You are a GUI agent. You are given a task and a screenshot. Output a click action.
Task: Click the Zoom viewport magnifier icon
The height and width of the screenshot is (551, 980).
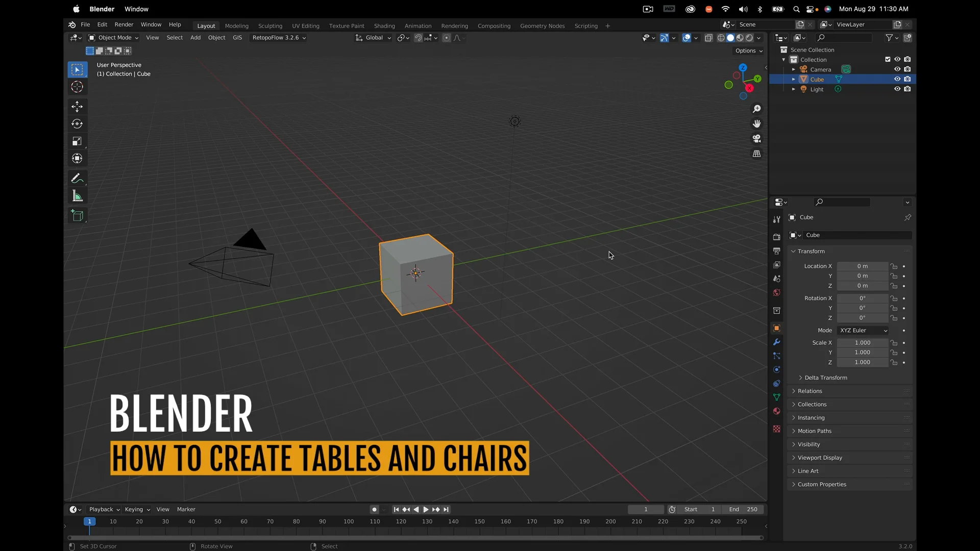757,109
